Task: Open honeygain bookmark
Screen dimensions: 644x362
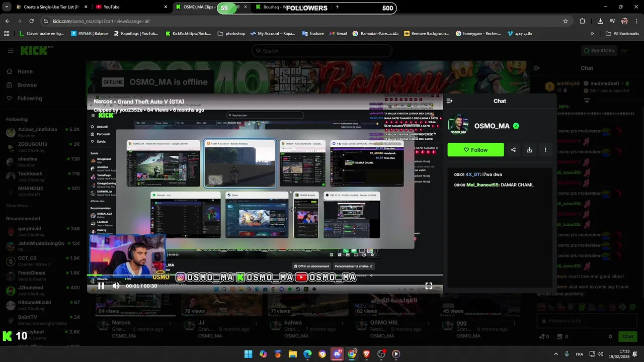Action: point(478,34)
